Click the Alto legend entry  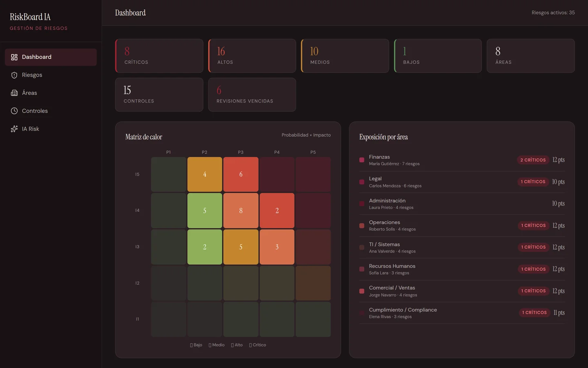(x=237, y=345)
